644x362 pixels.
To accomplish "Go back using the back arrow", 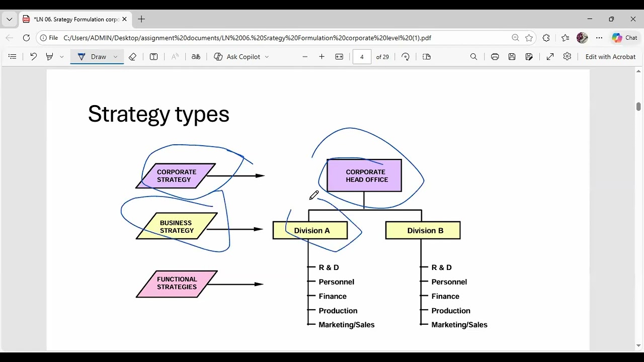I will [9, 38].
